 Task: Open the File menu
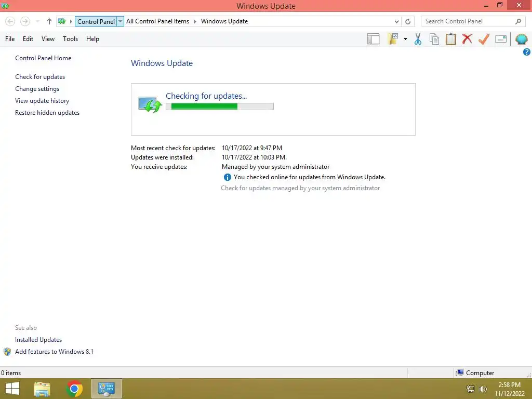(10, 39)
